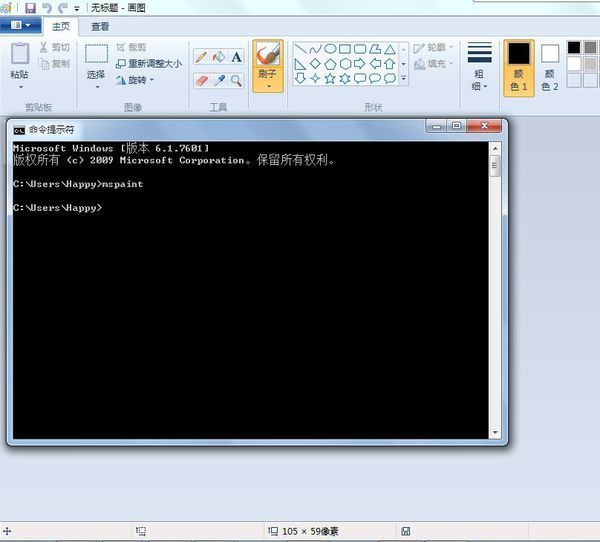Image resolution: width=600 pixels, height=542 pixels.
Task: Activate the Color 2 button
Action: [550, 67]
